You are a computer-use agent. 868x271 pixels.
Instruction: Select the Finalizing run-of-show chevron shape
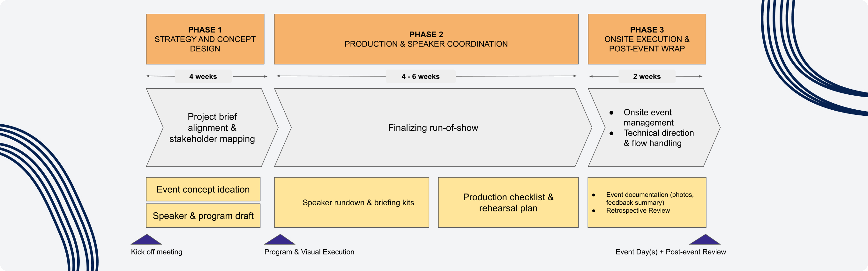433,128
